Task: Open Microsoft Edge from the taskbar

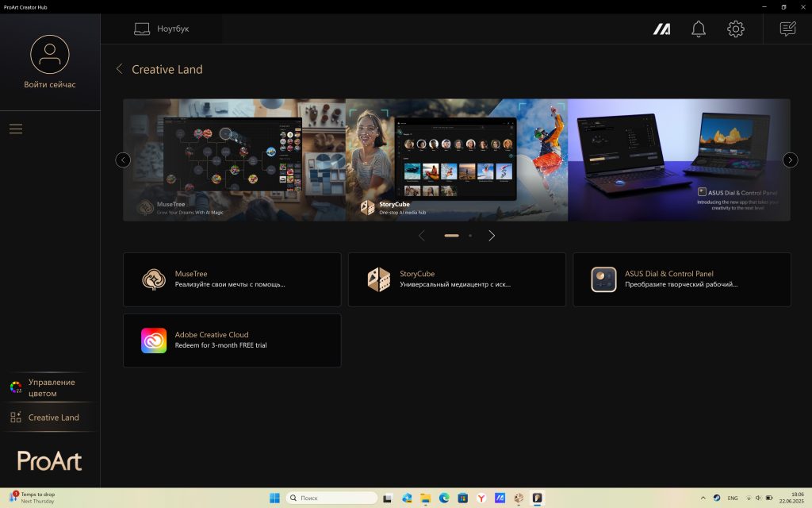Action: [444, 498]
